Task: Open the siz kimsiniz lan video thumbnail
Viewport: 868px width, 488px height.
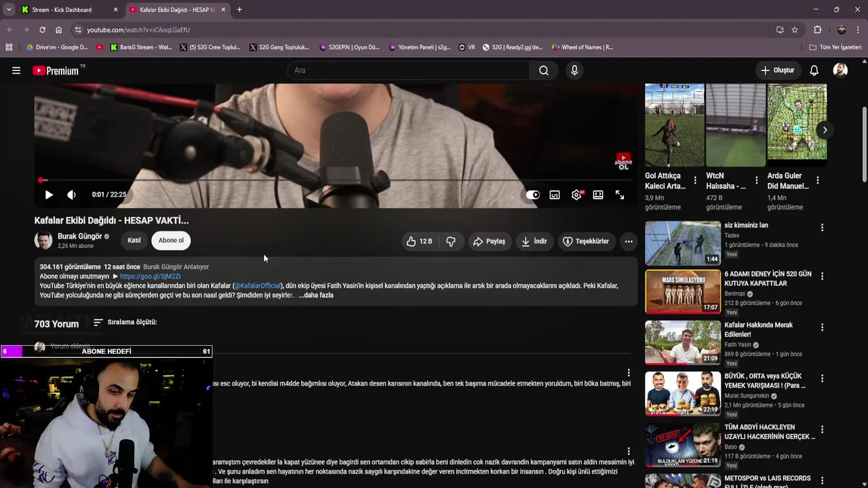Action: (683, 243)
